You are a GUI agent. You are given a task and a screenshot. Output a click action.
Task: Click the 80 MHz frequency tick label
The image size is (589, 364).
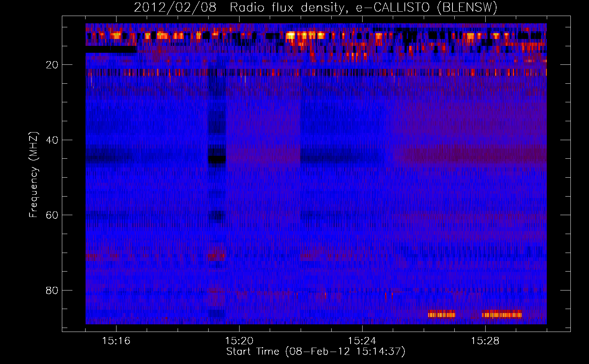52,290
